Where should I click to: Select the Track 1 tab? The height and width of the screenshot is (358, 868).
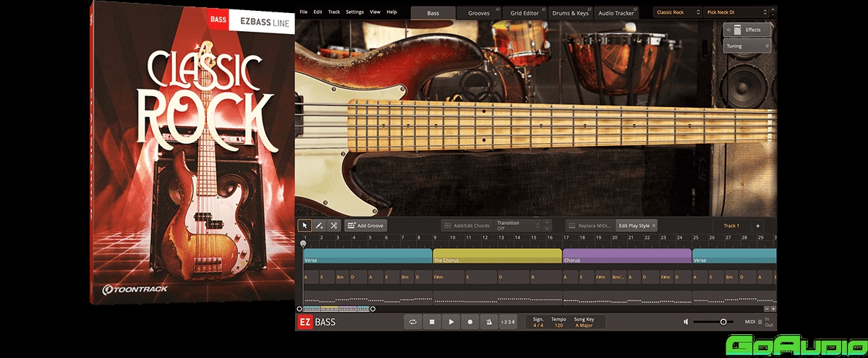[731, 226]
